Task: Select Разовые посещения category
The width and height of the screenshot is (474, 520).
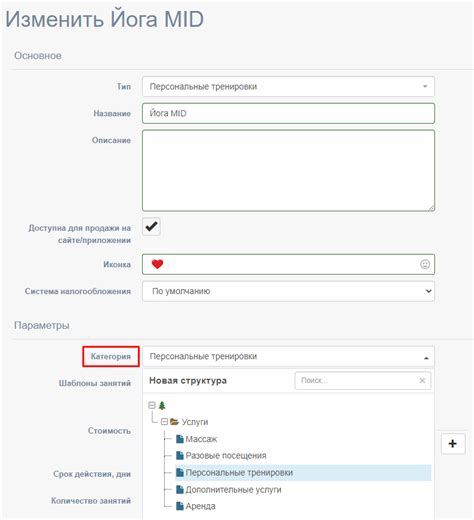Action: click(x=226, y=456)
